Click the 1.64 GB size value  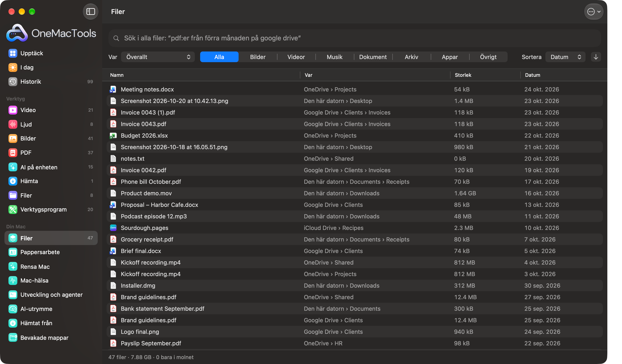465,193
